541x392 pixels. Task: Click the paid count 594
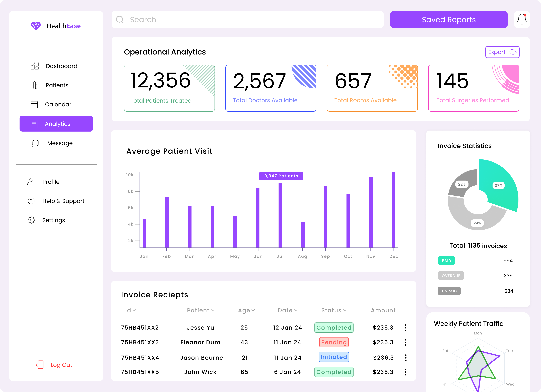point(508,261)
